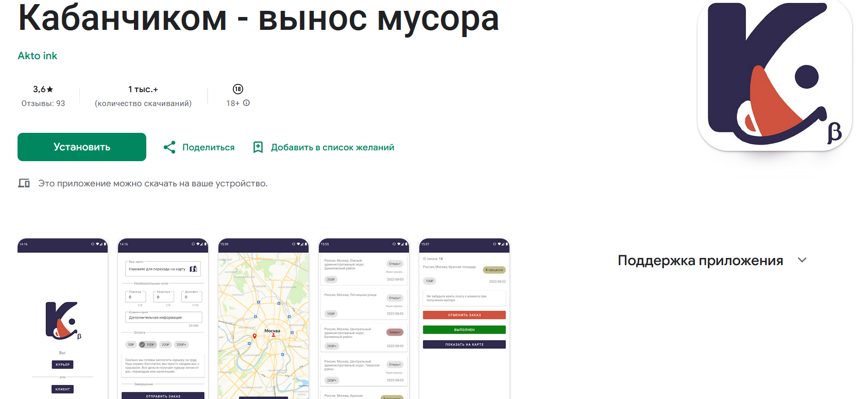Click the share icon beside Поделиться
868x399 pixels.
[169, 147]
